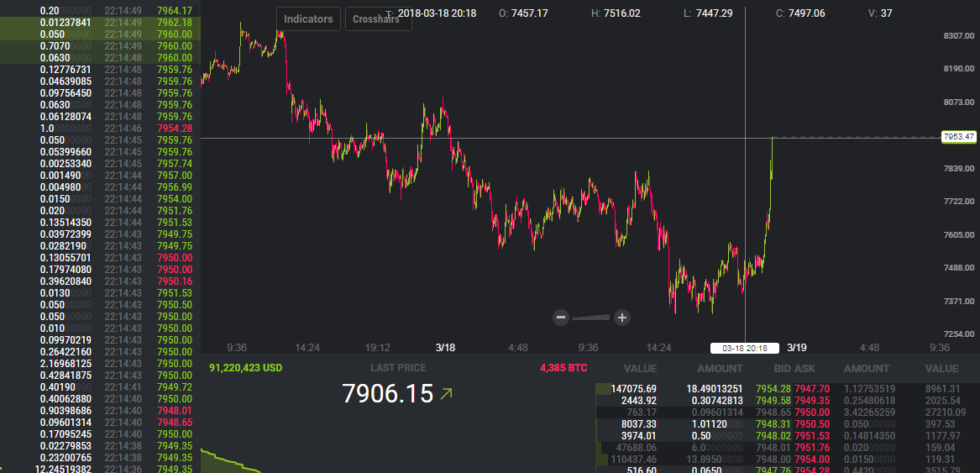This screenshot has width=980, height=473.
Task: Click the 8307.00 price axis label
Action: pyautogui.click(x=957, y=36)
